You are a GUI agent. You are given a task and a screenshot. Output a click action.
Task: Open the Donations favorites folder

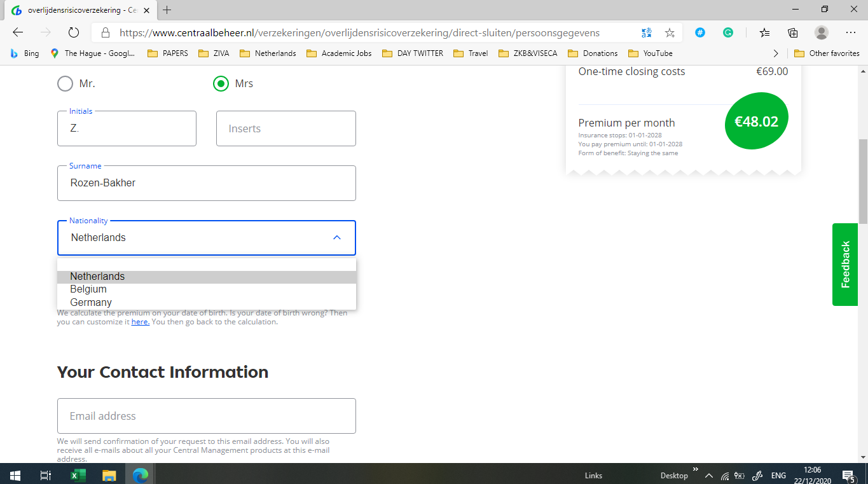coord(593,53)
